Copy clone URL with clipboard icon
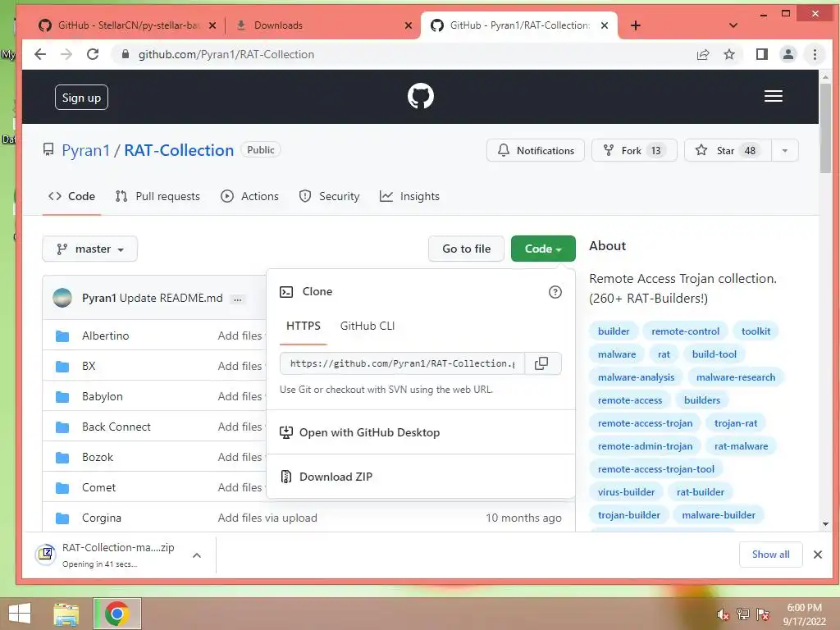Image resolution: width=840 pixels, height=630 pixels. pos(541,363)
